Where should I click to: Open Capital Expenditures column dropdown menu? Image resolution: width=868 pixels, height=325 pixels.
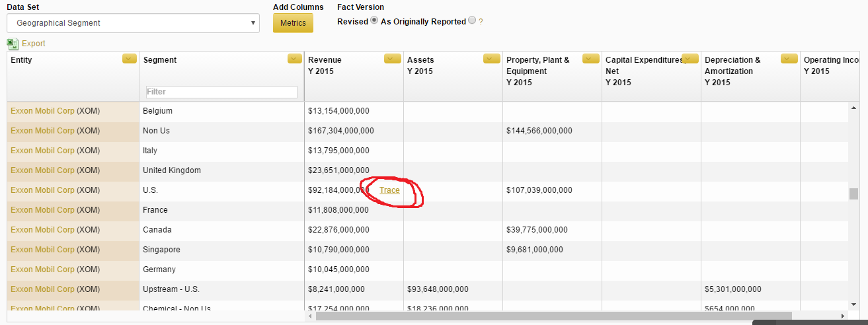(690, 59)
